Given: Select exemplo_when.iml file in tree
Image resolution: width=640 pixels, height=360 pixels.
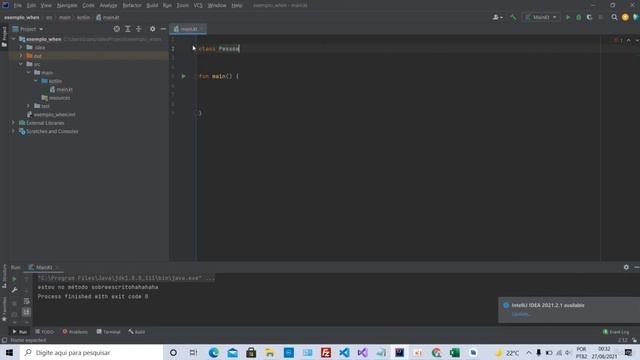Looking at the screenshot, I should tap(51, 115).
